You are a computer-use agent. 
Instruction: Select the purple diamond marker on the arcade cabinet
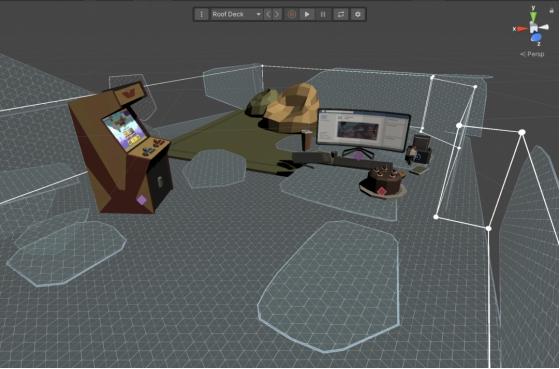click(142, 200)
